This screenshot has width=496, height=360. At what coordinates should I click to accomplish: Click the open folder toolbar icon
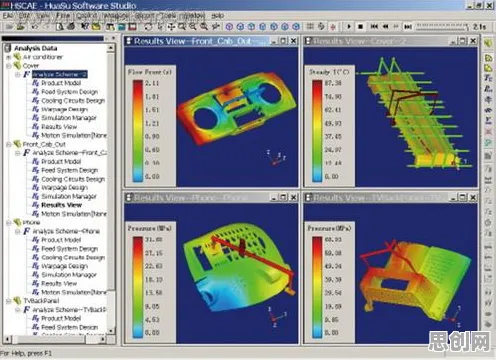click(21, 27)
